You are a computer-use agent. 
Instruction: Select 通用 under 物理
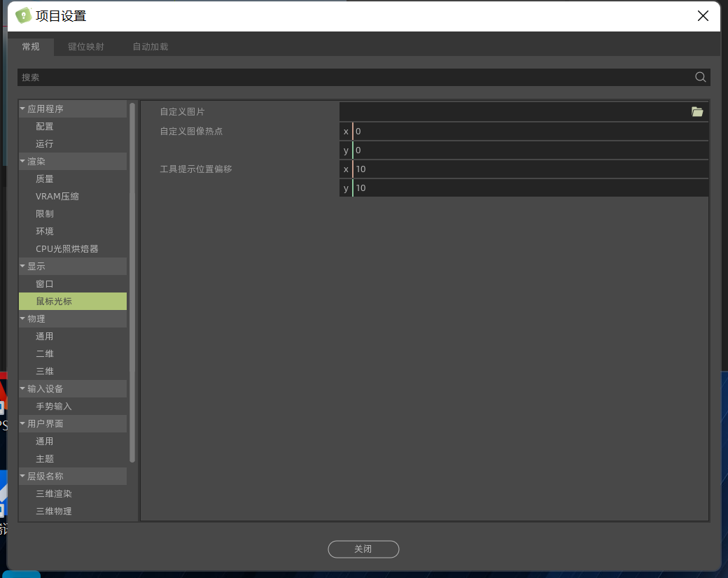(72, 336)
